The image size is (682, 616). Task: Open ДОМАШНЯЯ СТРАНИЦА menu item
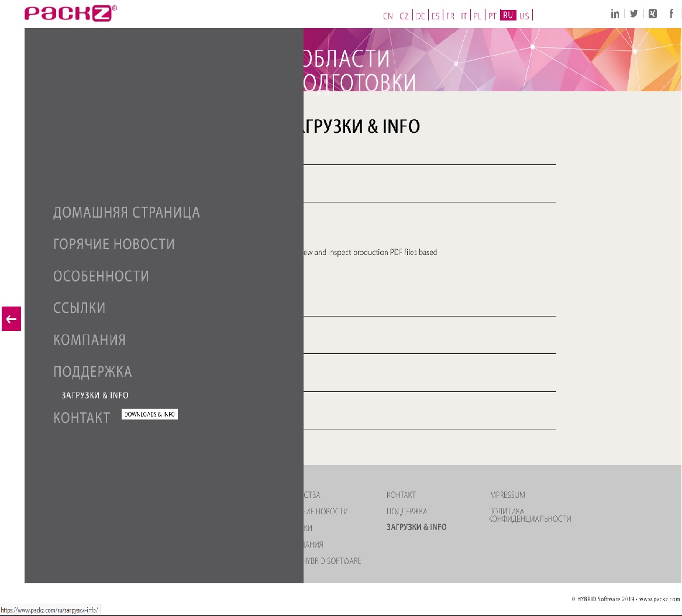(x=126, y=213)
